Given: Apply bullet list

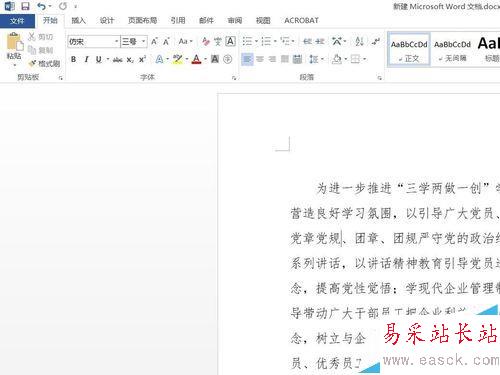Looking at the screenshot, I should (x=247, y=41).
